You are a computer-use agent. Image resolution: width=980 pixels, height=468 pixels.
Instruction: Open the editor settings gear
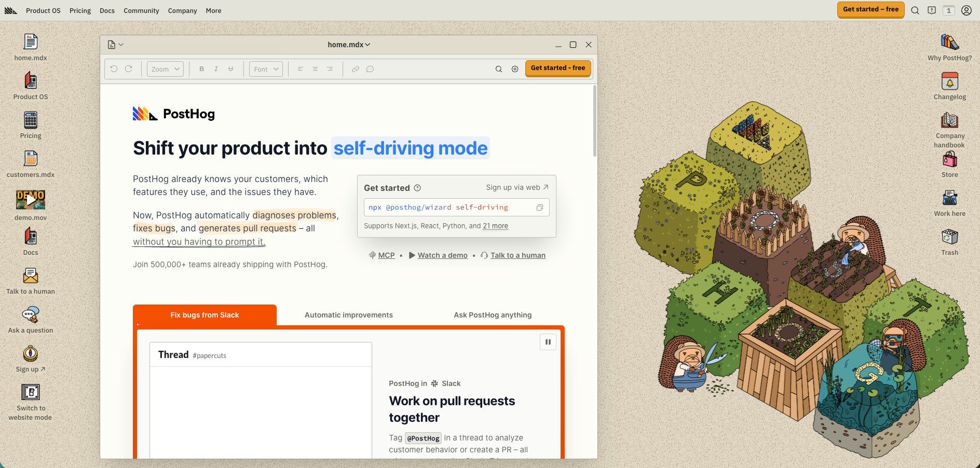tap(515, 69)
